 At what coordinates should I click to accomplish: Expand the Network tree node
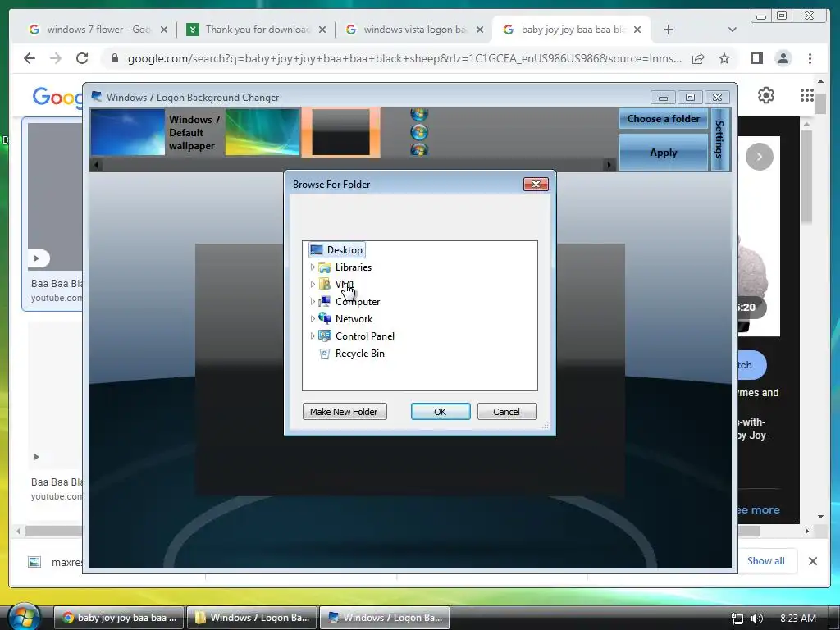click(313, 319)
